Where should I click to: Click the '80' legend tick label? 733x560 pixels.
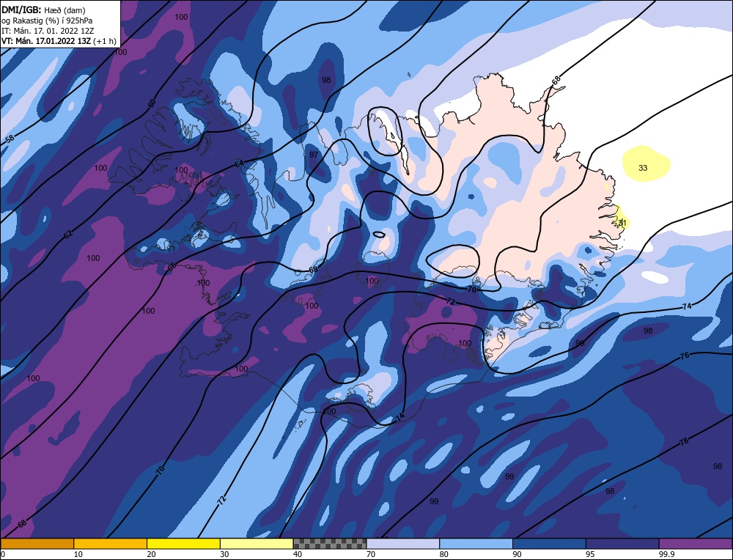(x=443, y=554)
